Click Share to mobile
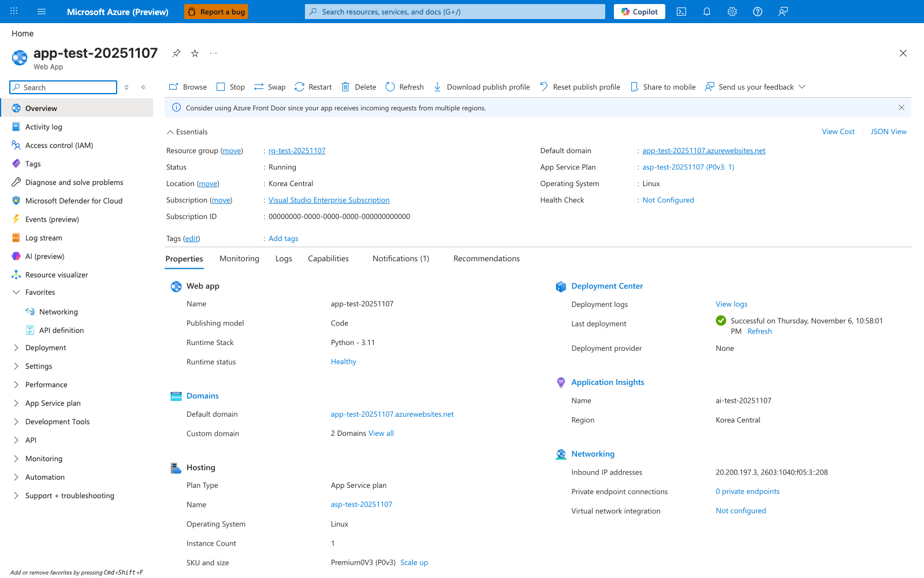This screenshot has width=924, height=578. click(x=663, y=87)
